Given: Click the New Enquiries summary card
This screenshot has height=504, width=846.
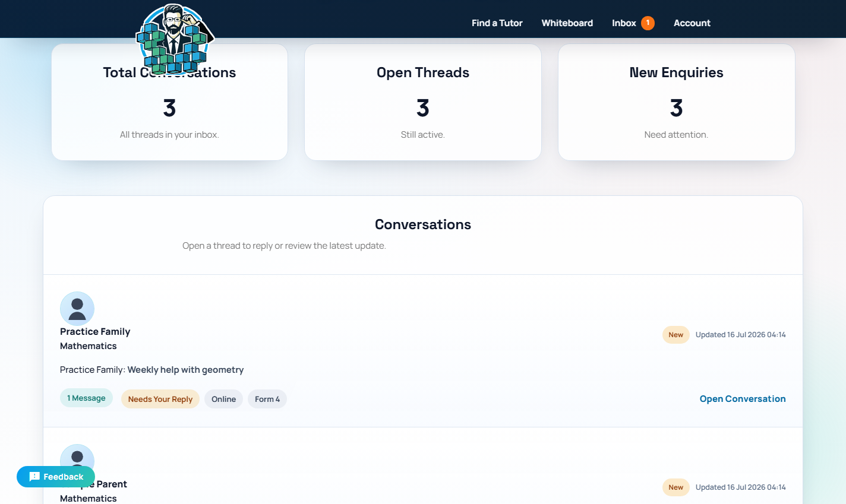Looking at the screenshot, I should [676, 102].
